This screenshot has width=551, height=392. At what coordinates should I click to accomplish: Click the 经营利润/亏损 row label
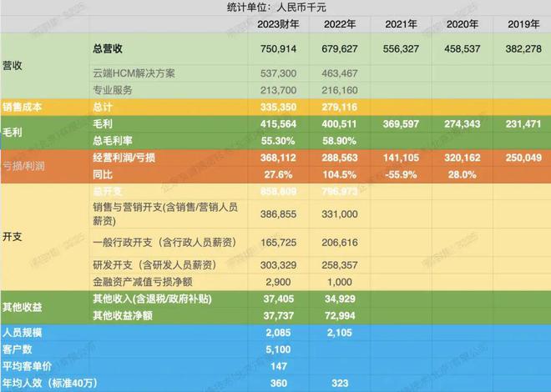(x=124, y=158)
